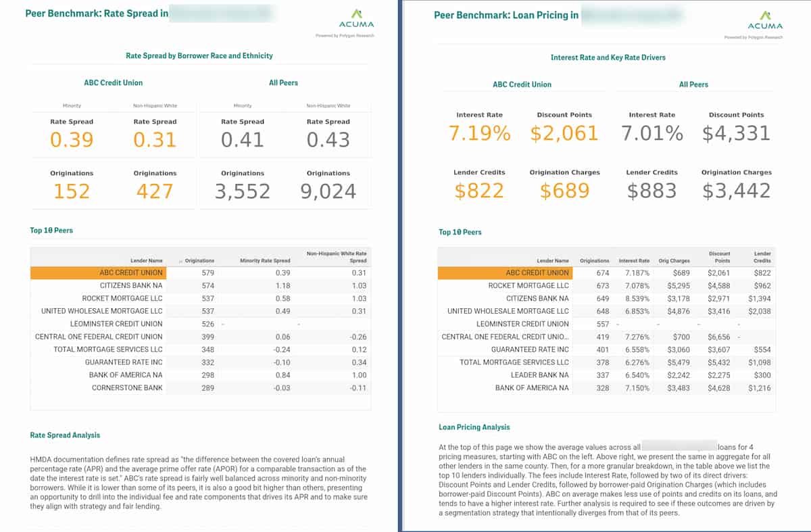Click the $4,628 discount points cell

pos(719,388)
